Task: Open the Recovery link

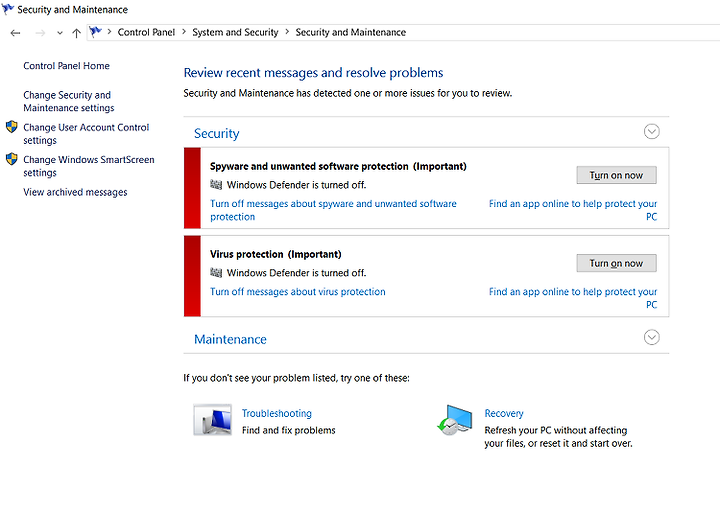Action: click(x=504, y=413)
